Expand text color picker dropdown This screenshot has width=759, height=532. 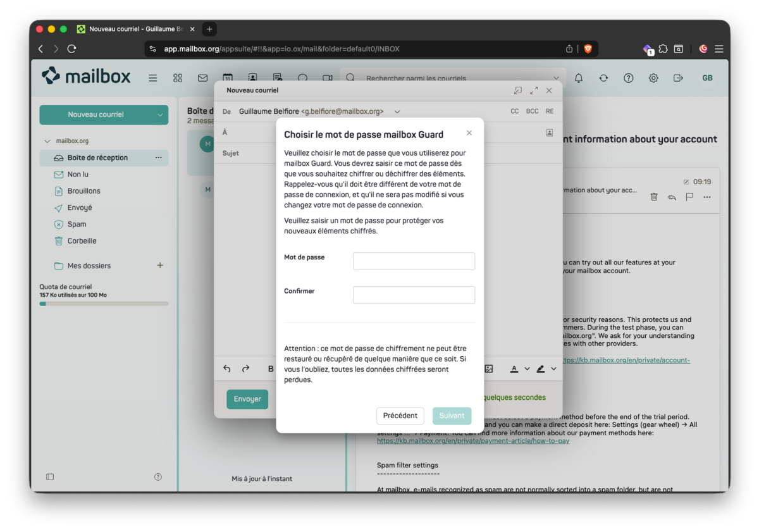click(x=527, y=369)
